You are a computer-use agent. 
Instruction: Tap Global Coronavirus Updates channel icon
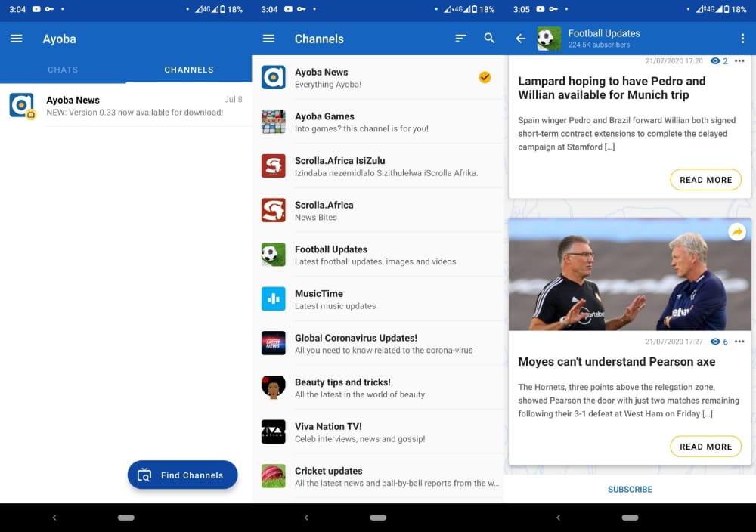(x=274, y=343)
